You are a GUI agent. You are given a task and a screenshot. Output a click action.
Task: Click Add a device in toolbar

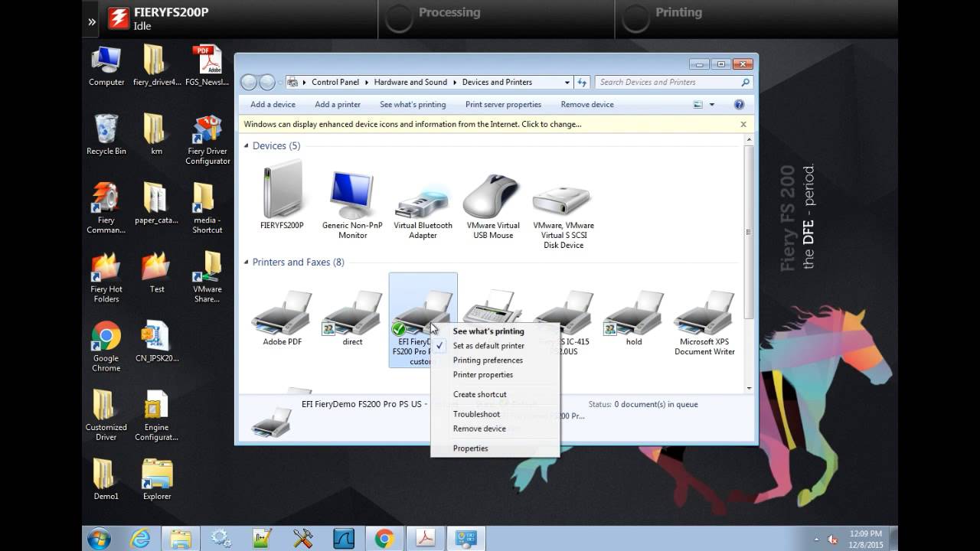[x=273, y=104]
